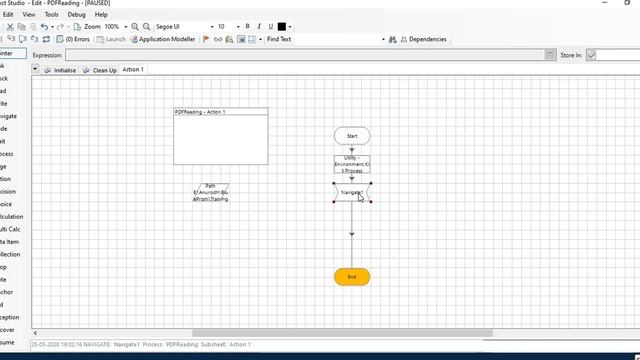Open the undo history dropdown arrow
The image size is (640, 360).
coord(52,27)
